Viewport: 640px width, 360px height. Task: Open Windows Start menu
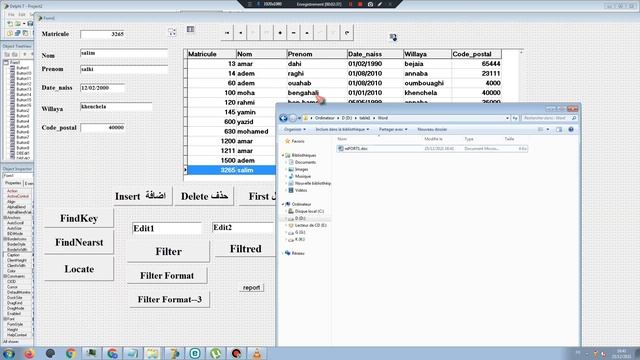[8, 353]
